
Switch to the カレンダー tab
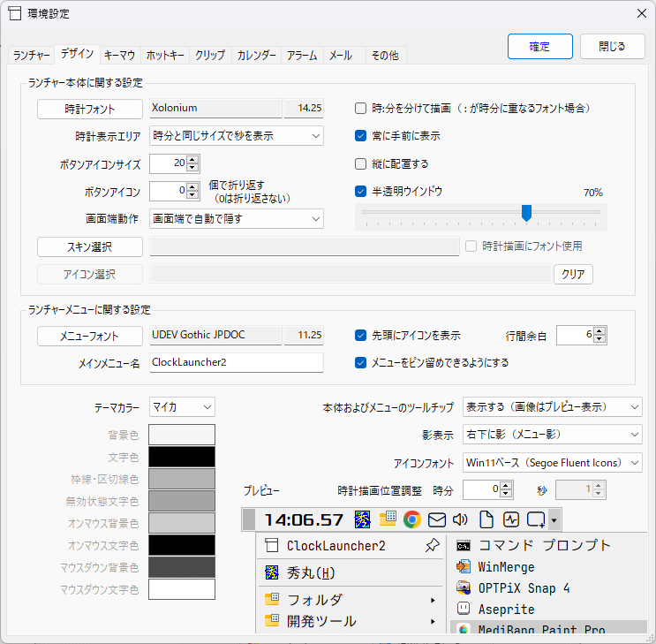point(256,56)
